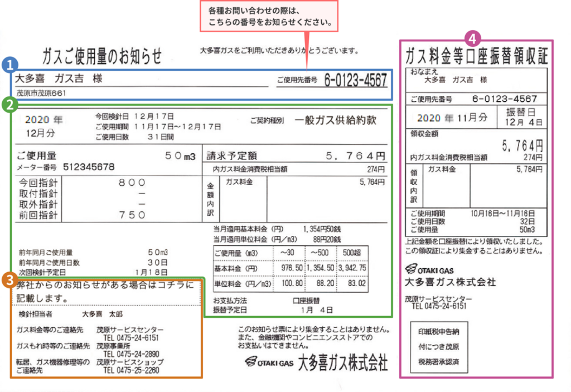Image resolution: width=571 pixels, height=392 pixels.
Task: Click receipt 茂原サービスセンター TEL 0475-24-6151
Action: [438, 302]
